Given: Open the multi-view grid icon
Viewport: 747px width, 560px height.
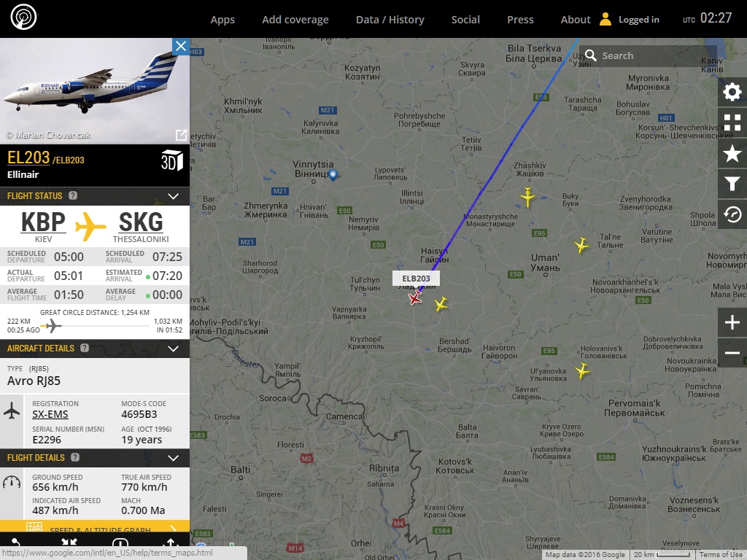Looking at the screenshot, I should (732, 122).
